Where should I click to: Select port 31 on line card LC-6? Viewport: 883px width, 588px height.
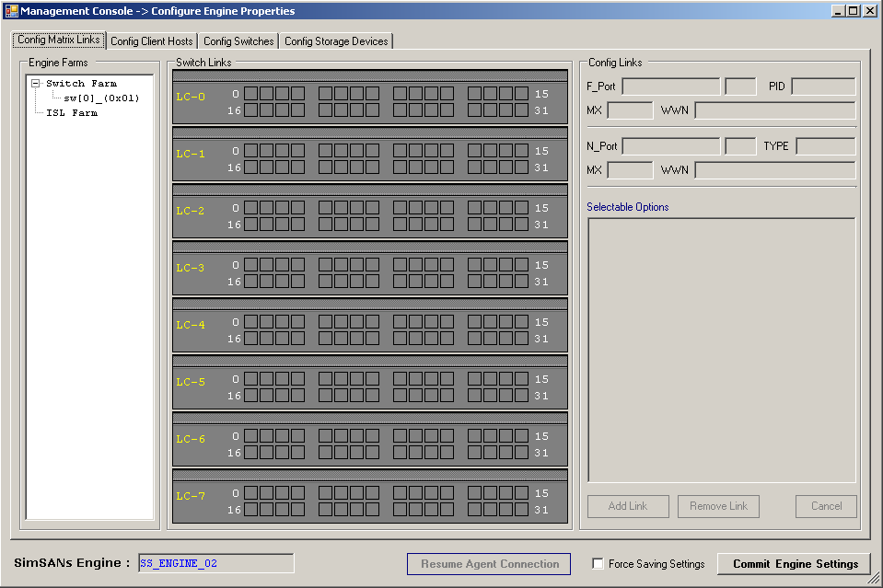click(x=521, y=453)
